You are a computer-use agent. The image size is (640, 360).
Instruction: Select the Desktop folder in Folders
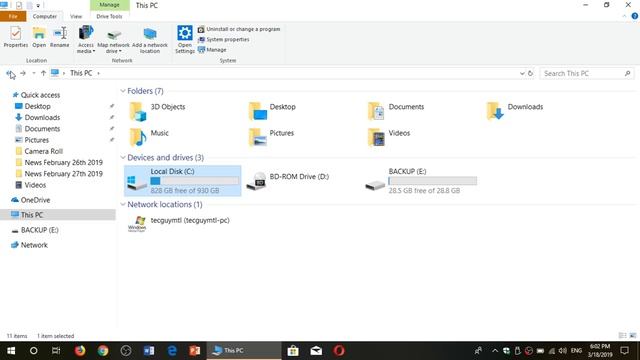272,112
